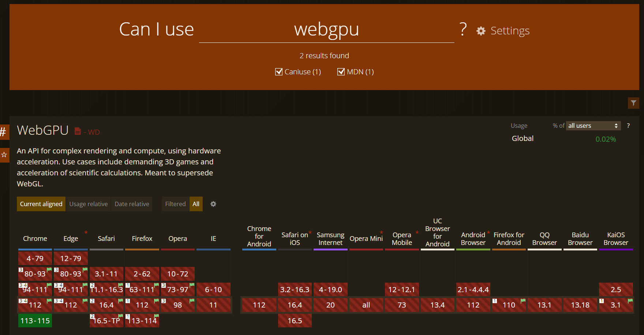Viewport: 644px width, 335px height.
Task: Toggle the Caniuse results checkbox
Action: 279,72
